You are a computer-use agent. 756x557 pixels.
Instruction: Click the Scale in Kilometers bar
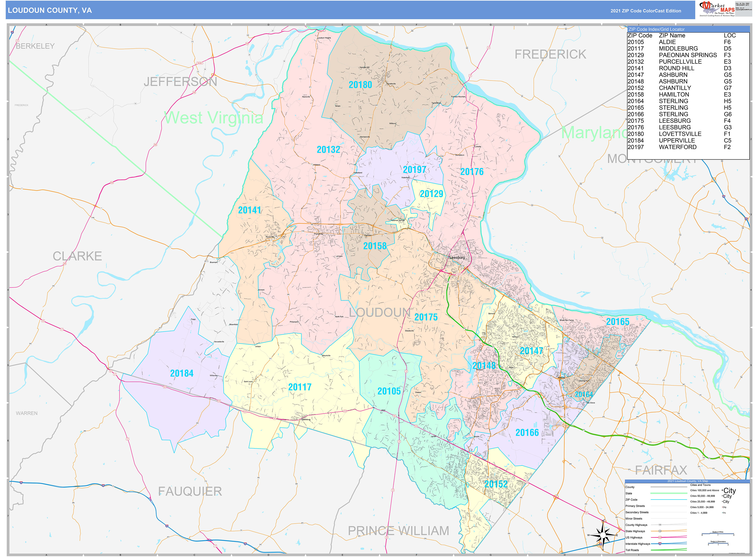coord(718,544)
